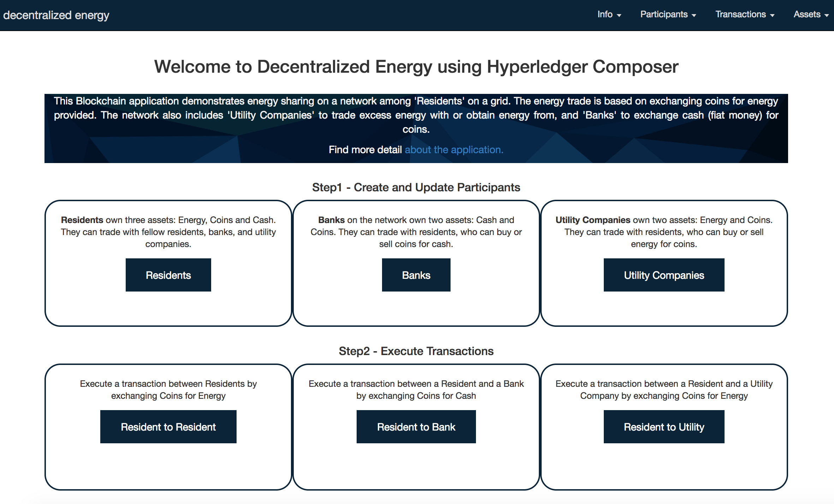Click the caret arrow next to Assets
Screen dimensions: 834x504
(x=826, y=16)
